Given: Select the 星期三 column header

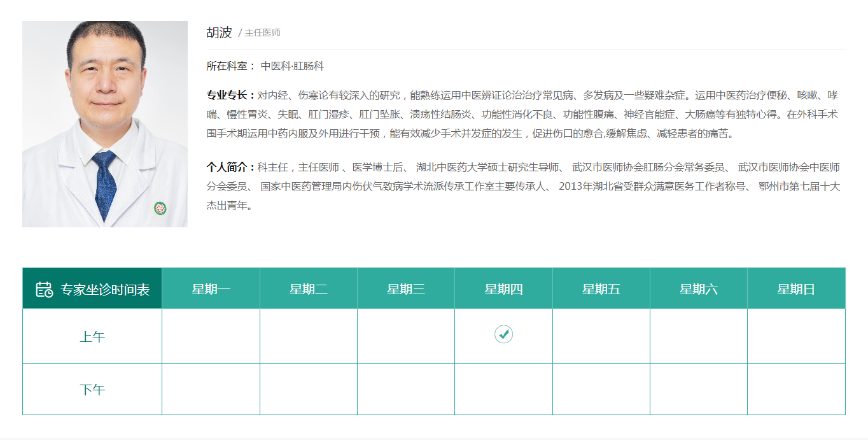Looking at the screenshot, I should [406, 289].
